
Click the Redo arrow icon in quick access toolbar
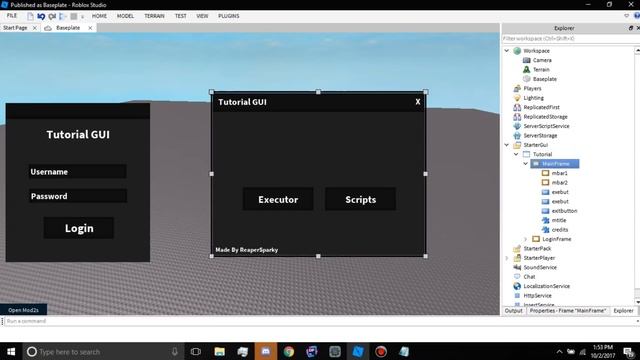(52, 16)
